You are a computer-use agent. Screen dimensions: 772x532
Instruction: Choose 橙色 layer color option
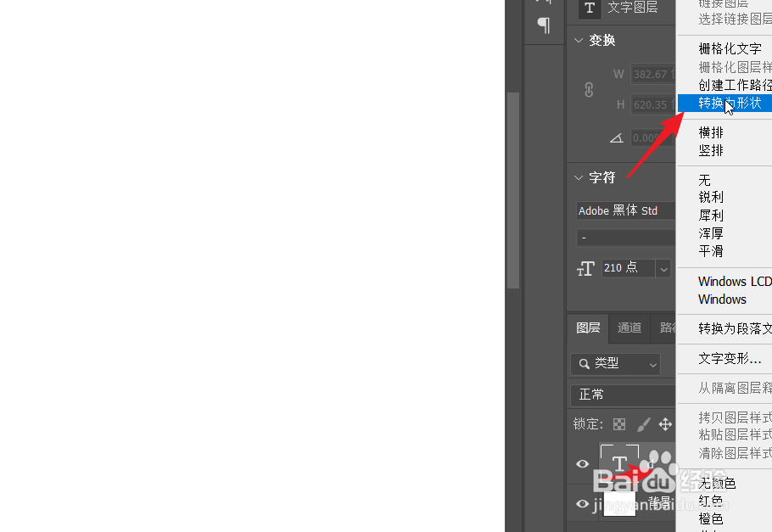[x=711, y=519]
